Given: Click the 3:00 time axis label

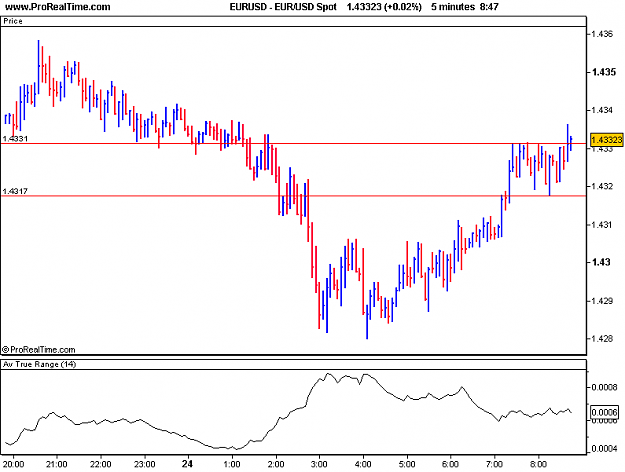Looking at the screenshot, I should coord(319,464).
